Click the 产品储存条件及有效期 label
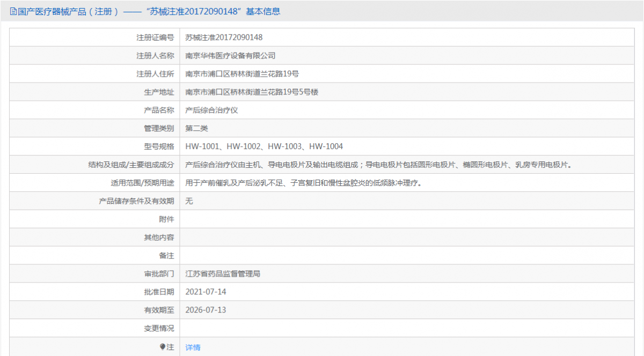 pyautogui.click(x=136, y=201)
